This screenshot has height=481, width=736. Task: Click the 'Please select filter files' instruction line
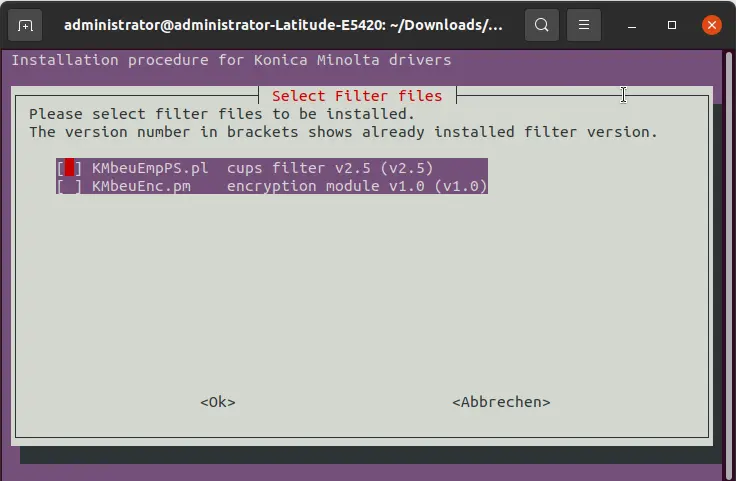(222, 114)
